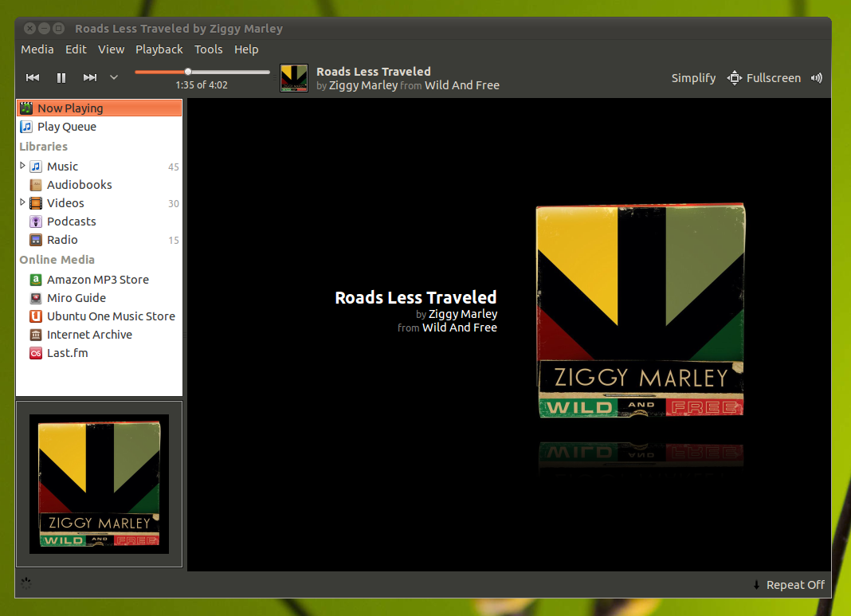Select Play Queue in sidebar
This screenshot has width=851, height=616.
pos(100,127)
